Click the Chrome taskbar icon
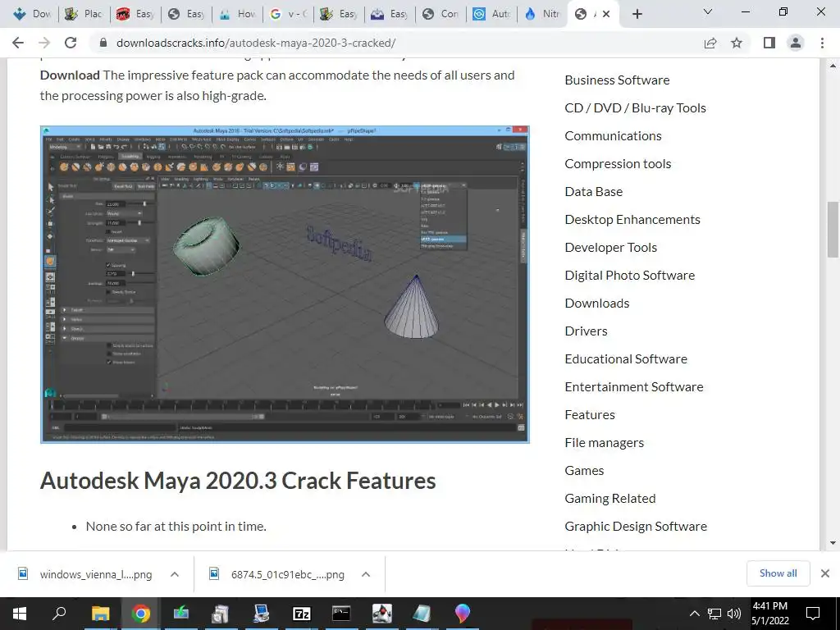Screen dimensions: 840x630 140,614
